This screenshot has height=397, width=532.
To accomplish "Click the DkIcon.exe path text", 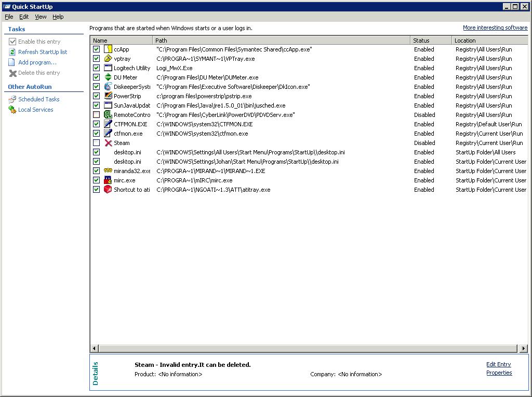I will 233,87.
